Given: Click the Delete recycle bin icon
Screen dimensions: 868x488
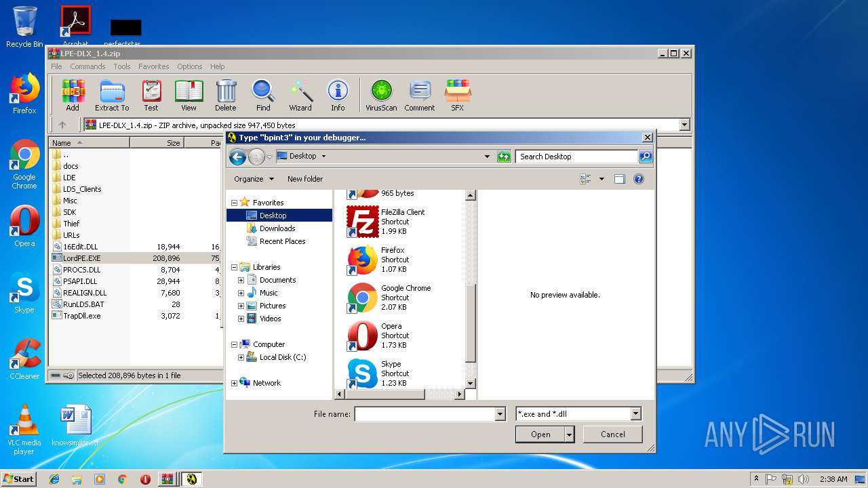Looking at the screenshot, I should [226, 96].
